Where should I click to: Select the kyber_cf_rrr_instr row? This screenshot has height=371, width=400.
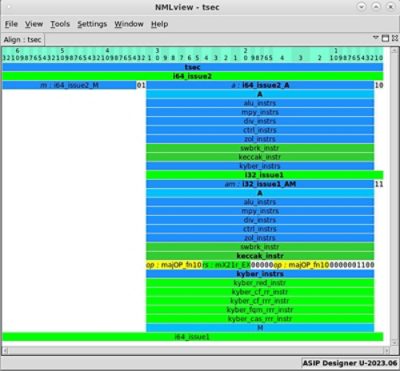[260, 301]
